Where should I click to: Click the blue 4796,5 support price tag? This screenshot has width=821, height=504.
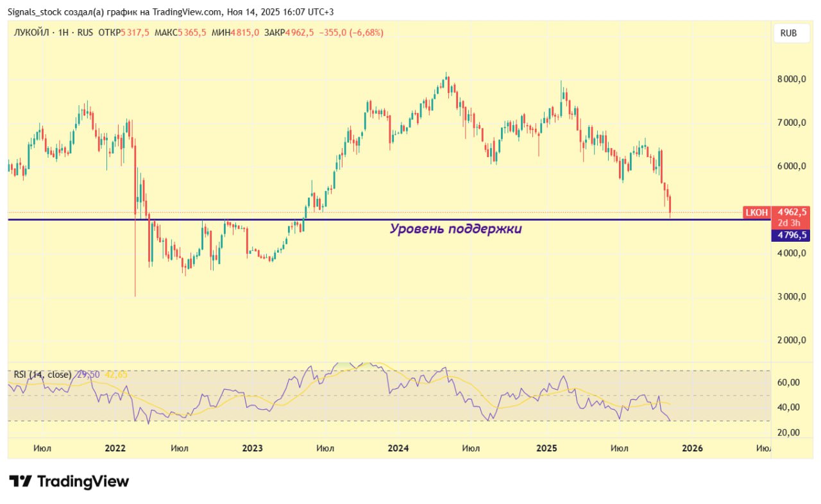791,235
